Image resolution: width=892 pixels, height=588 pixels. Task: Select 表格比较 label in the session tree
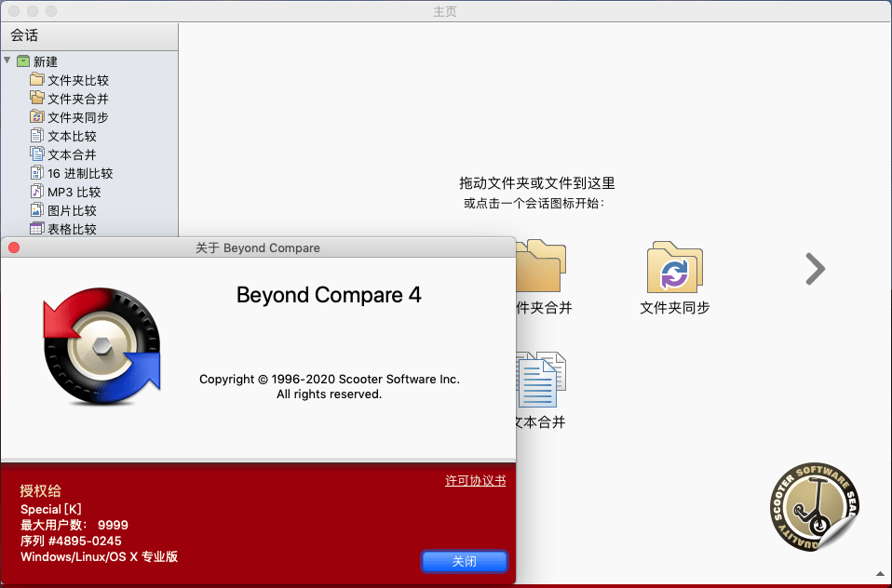pos(72,229)
